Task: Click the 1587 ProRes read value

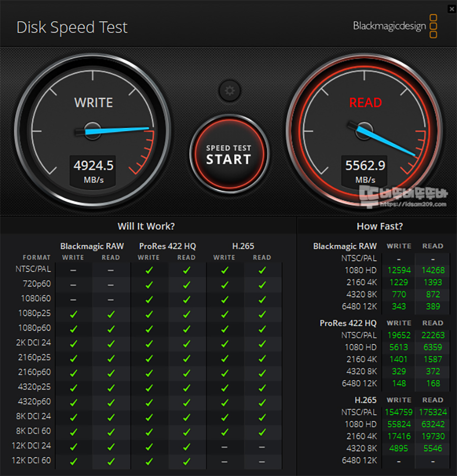Action: pyautogui.click(x=433, y=360)
